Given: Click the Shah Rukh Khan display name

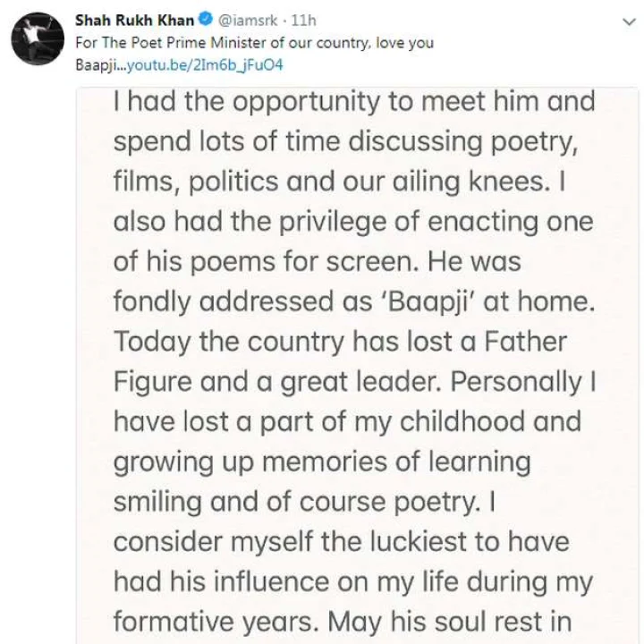Looking at the screenshot, I should tap(134, 20).
